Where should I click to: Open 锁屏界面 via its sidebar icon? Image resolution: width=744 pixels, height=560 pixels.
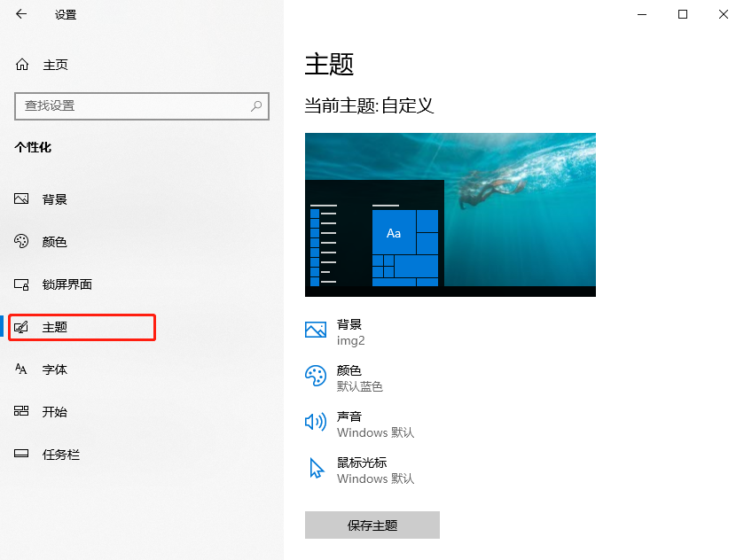[x=22, y=284]
